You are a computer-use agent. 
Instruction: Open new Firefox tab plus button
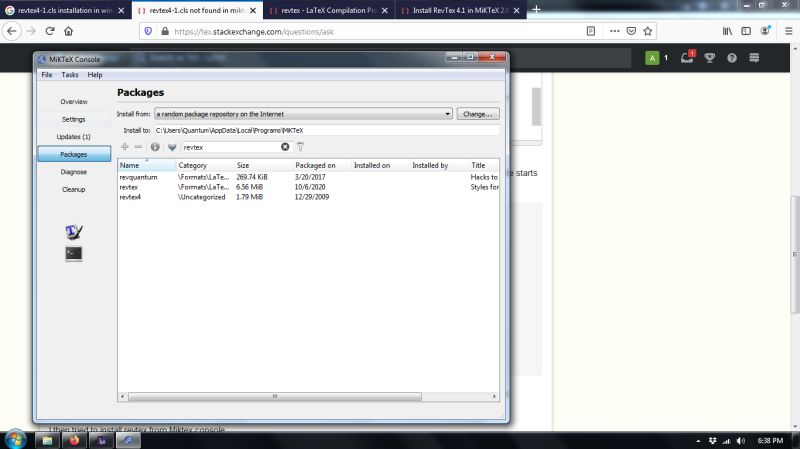coord(536,9)
